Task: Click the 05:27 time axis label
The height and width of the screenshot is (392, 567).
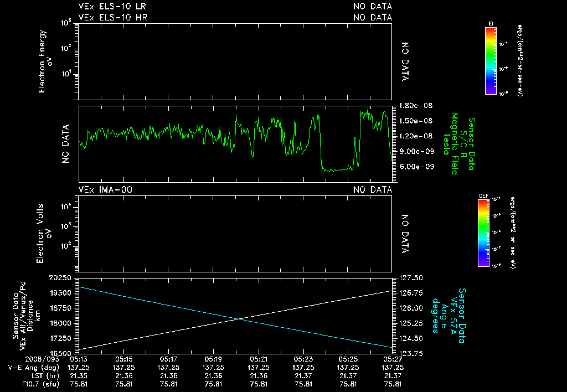Action: (393, 359)
